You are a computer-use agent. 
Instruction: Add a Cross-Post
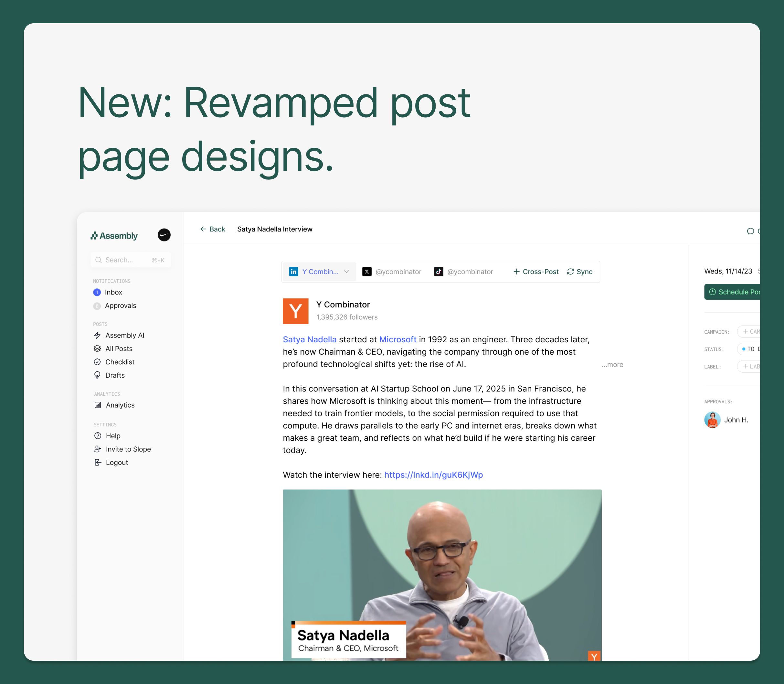tap(535, 272)
